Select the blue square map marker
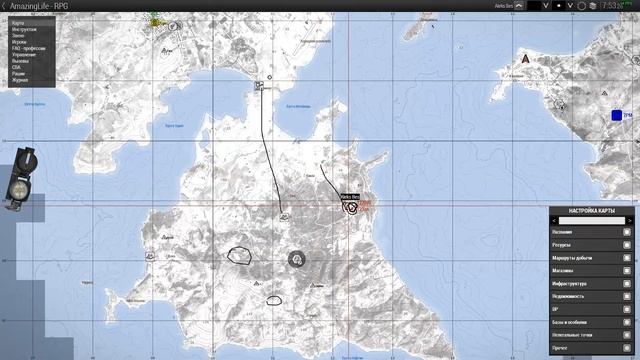The width and height of the screenshot is (640, 360). 617,115
